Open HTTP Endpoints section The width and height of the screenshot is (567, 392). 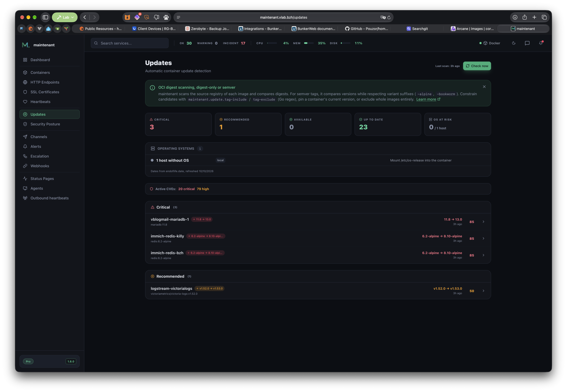pyautogui.click(x=49, y=82)
